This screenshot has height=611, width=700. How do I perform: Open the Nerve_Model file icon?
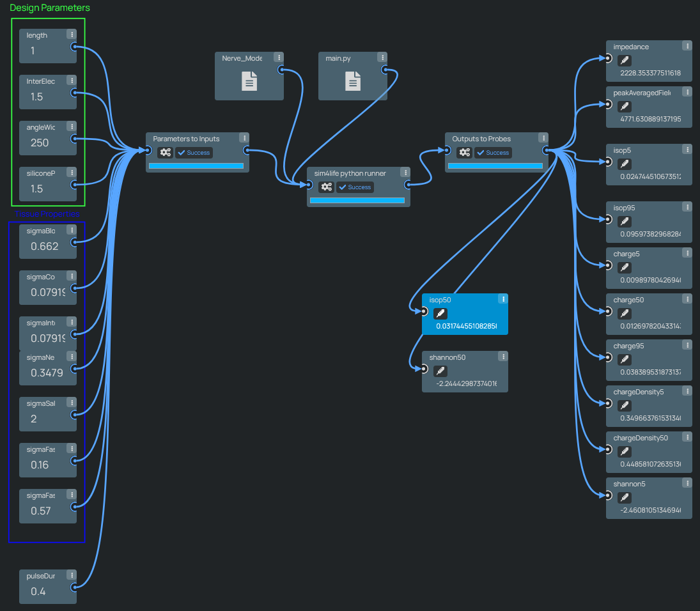coord(249,81)
